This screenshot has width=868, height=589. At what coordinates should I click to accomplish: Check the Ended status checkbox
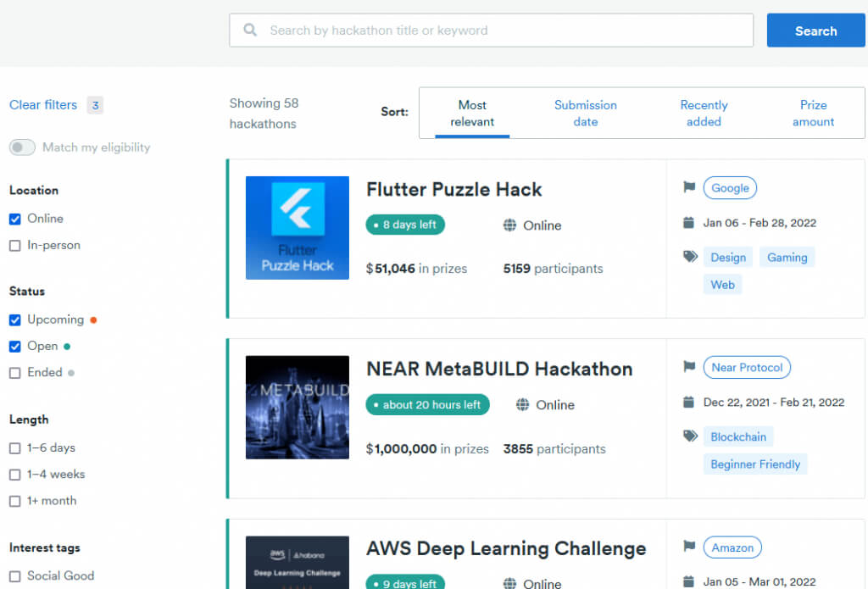tap(15, 373)
